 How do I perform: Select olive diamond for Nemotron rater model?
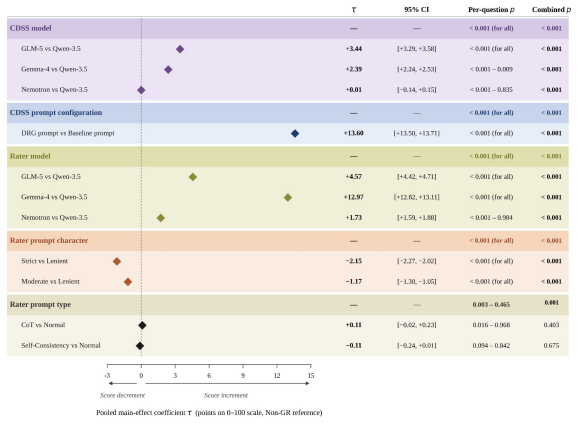(161, 218)
